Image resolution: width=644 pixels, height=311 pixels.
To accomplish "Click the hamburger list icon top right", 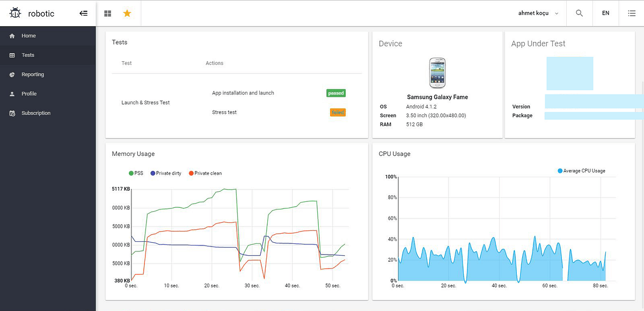I will pos(631,13).
